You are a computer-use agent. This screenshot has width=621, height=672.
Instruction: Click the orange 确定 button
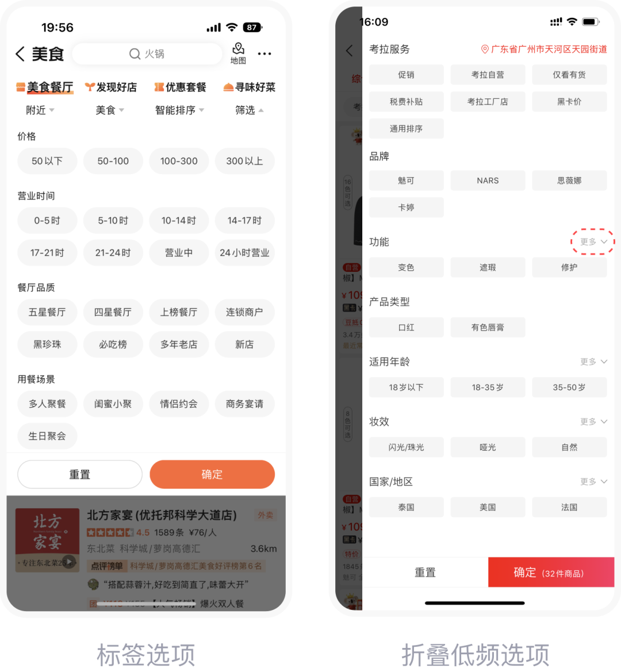212,474
